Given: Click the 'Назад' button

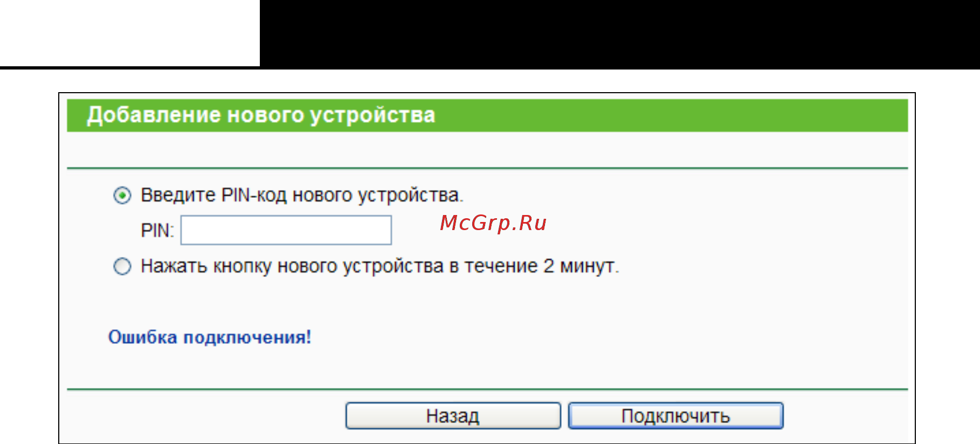Looking at the screenshot, I should (x=453, y=416).
